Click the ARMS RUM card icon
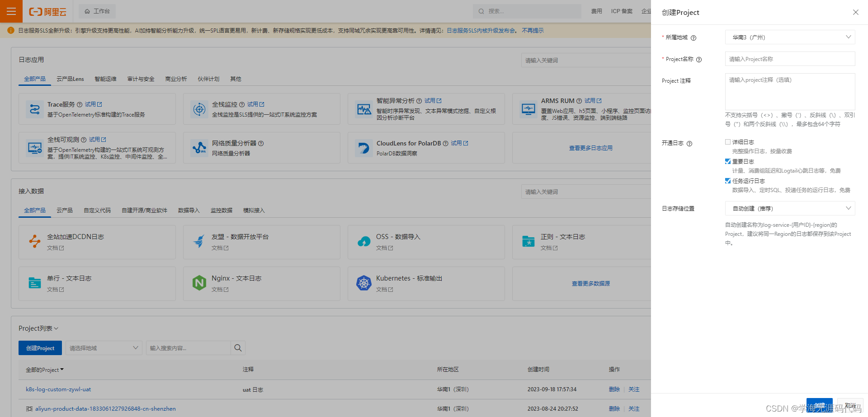Image resolution: width=868 pixels, height=417 pixels. [528, 109]
